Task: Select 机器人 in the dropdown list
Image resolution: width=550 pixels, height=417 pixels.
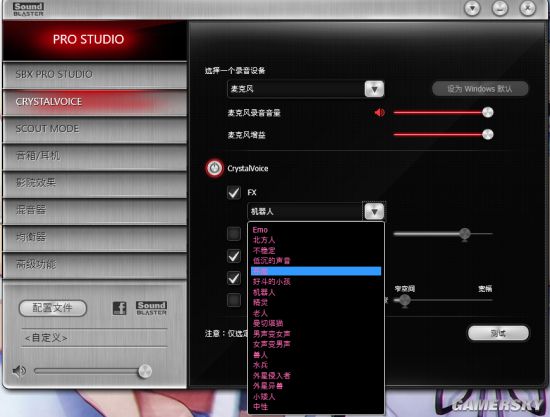Action: 264,292
